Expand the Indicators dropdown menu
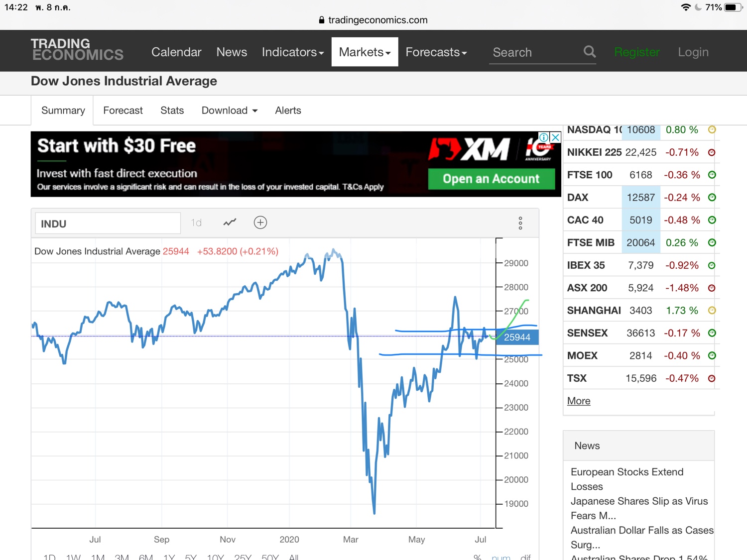The width and height of the screenshot is (747, 560). [293, 52]
